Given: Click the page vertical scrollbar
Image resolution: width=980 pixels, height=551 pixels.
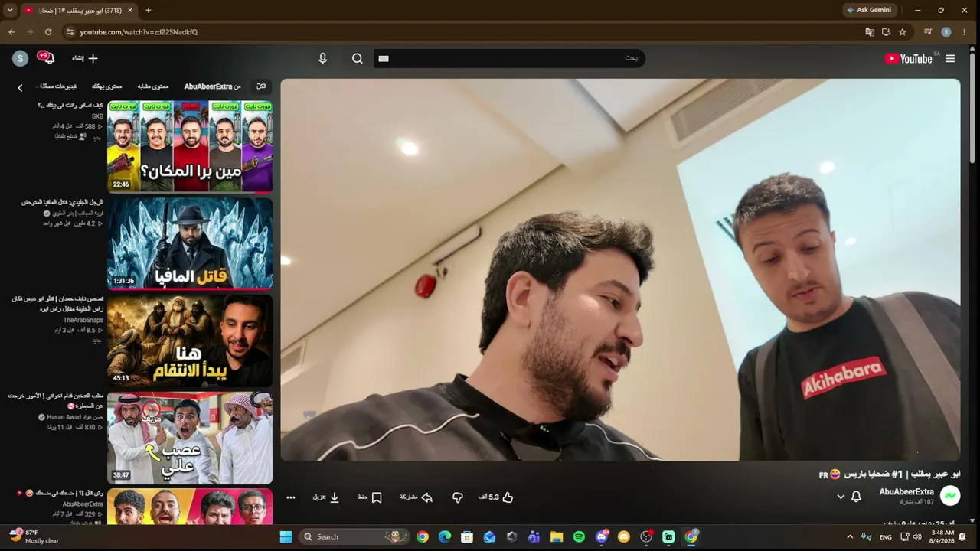Looking at the screenshot, I should coord(973,107).
